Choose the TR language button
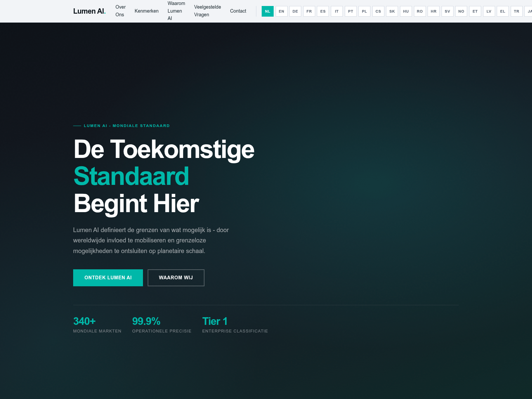This screenshot has height=399, width=532. [517, 11]
